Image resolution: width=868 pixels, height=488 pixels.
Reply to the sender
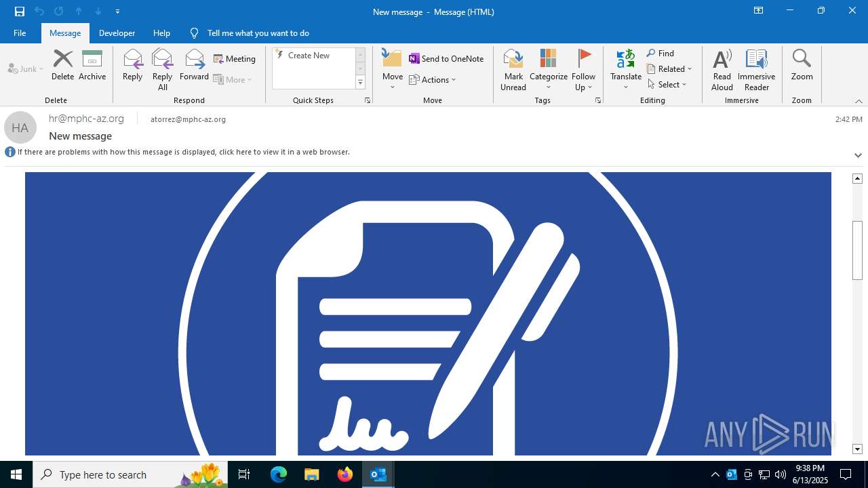(132, 65)
